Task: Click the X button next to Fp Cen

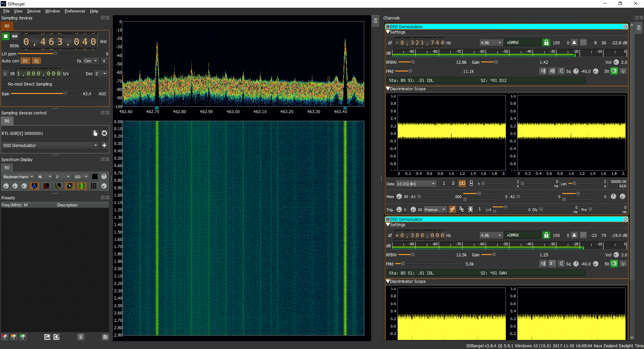Action: tap(104, 61)
